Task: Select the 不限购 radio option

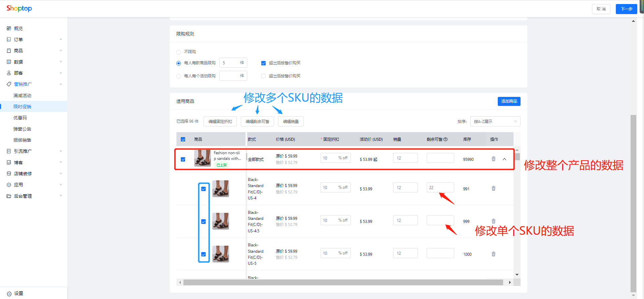Action: click(x=178, y=52)
